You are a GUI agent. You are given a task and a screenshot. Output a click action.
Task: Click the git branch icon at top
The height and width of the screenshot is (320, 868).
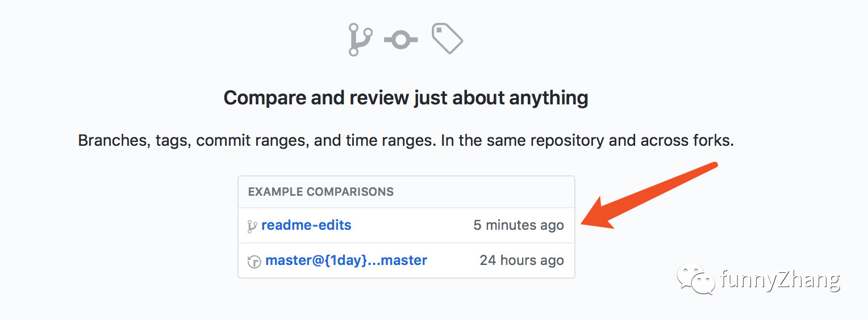360,40
